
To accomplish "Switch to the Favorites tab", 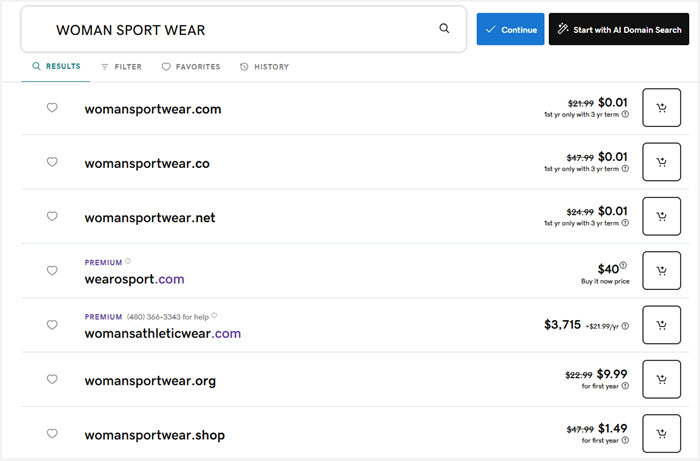I will [190, 67].
